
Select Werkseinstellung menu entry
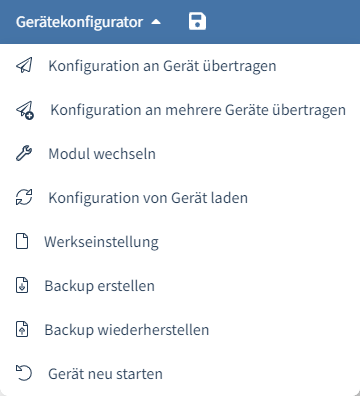(180, 242)
